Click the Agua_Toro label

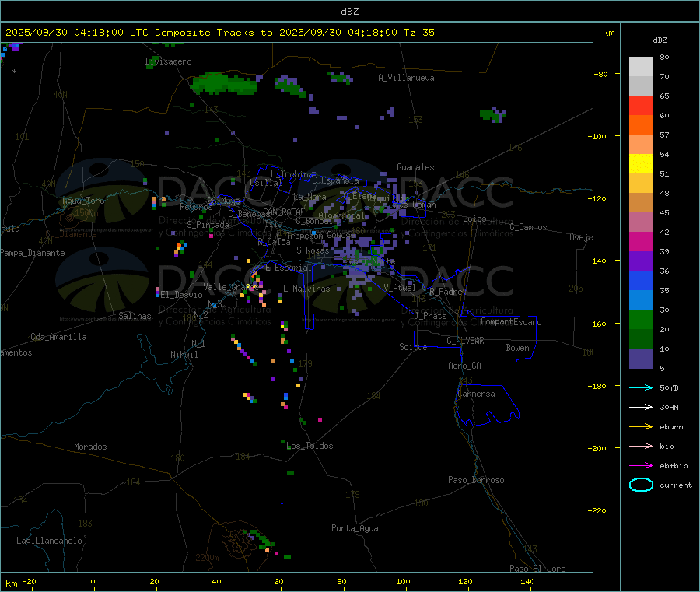(83, 201)
